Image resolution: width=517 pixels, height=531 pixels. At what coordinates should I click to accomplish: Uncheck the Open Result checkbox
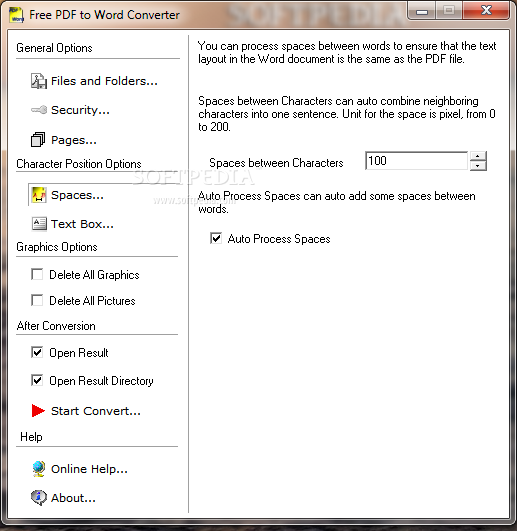pyautogui.click(x=37, y=352)
